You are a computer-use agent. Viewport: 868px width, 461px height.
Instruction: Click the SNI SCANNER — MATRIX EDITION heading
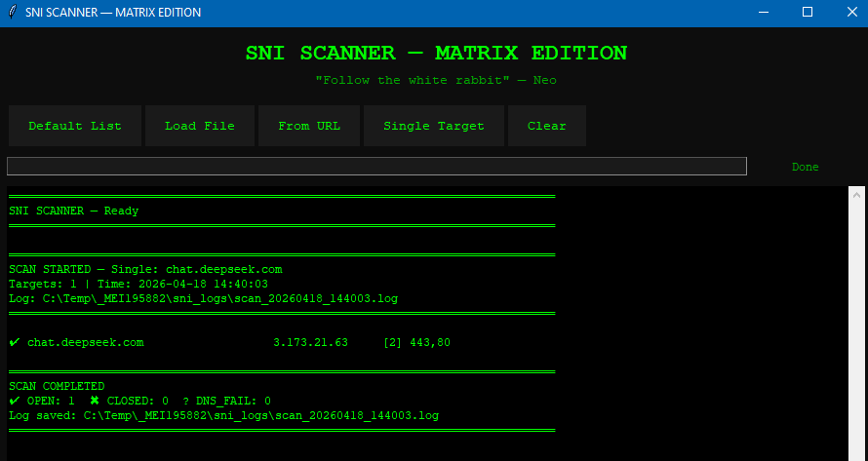(x=436, y=54)
